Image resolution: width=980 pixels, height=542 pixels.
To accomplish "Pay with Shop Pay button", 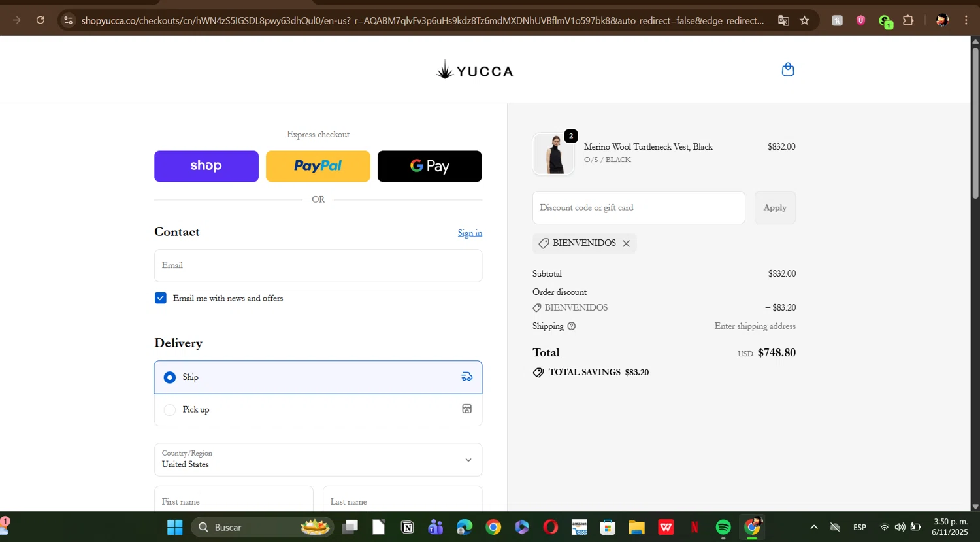I will [x=206, y=166].
